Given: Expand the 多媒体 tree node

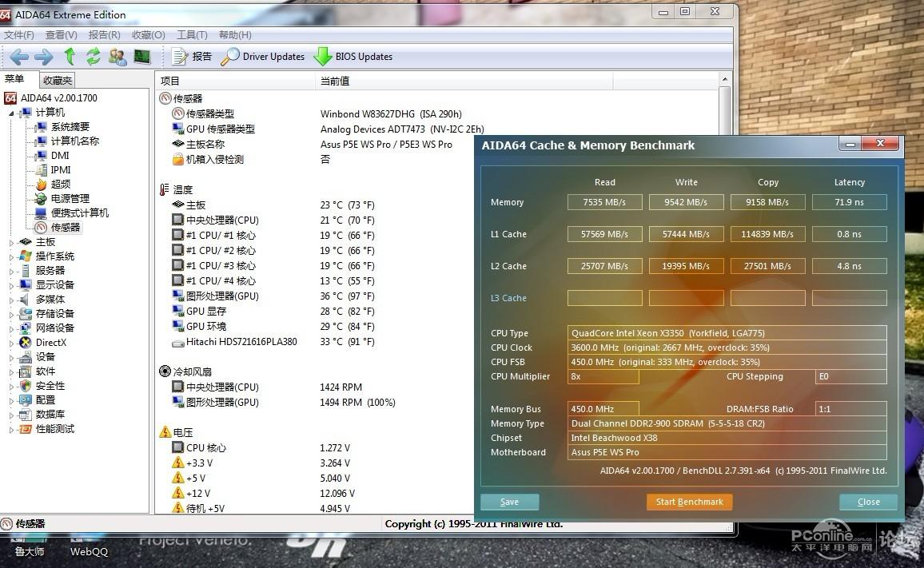Looking at the screenshot, I should click(11, 300).
